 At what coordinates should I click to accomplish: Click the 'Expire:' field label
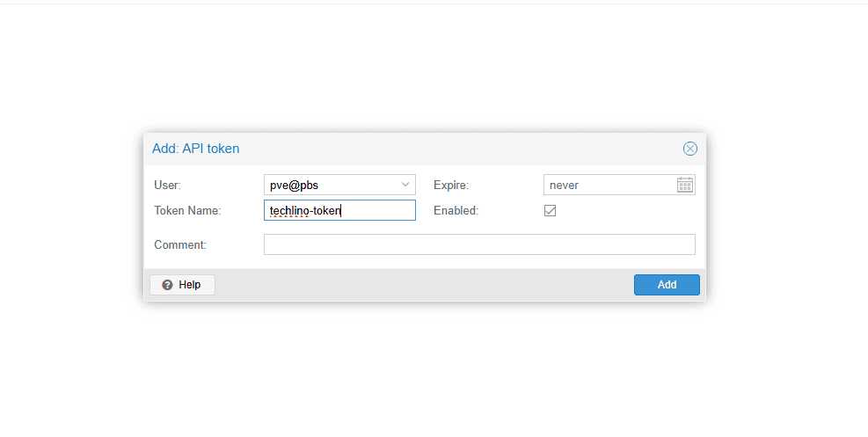[x=451, y=186]
